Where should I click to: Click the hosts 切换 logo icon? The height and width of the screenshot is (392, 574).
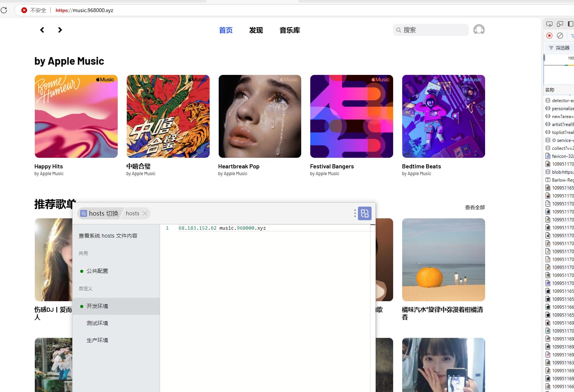click(x=84, y=213)
